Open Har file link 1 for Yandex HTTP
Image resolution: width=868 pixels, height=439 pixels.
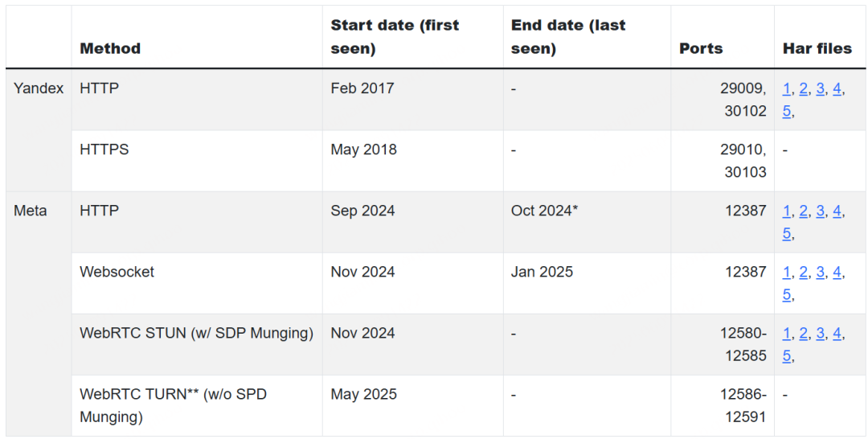786,88
